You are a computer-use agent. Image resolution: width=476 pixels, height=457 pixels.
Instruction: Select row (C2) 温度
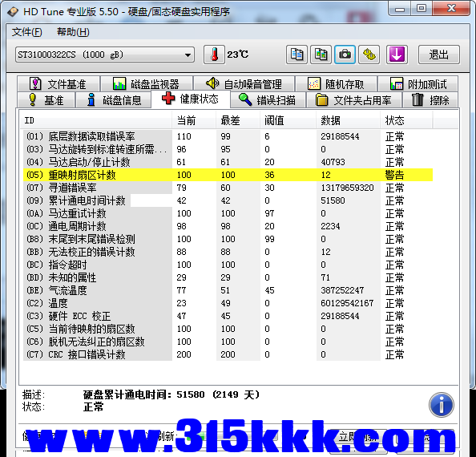pos(228,303)
